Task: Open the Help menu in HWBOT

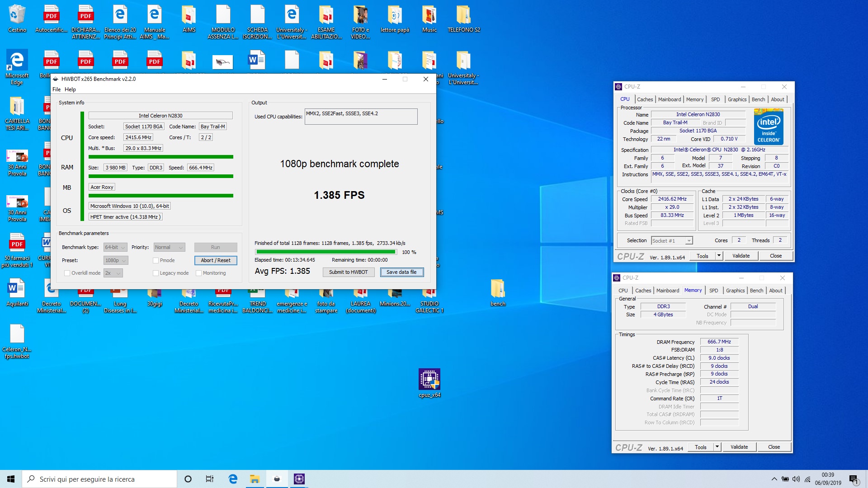Action: 70,89
